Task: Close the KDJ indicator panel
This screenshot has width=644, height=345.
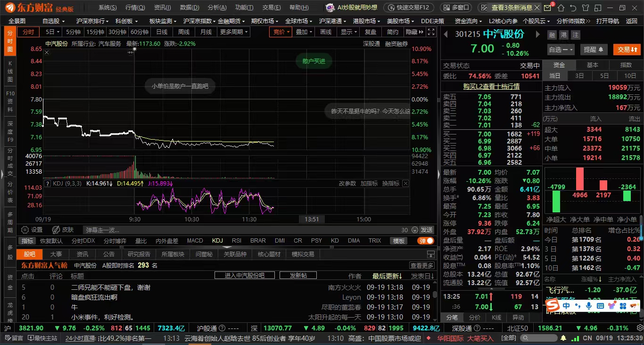Action: (x=405, y=183)
